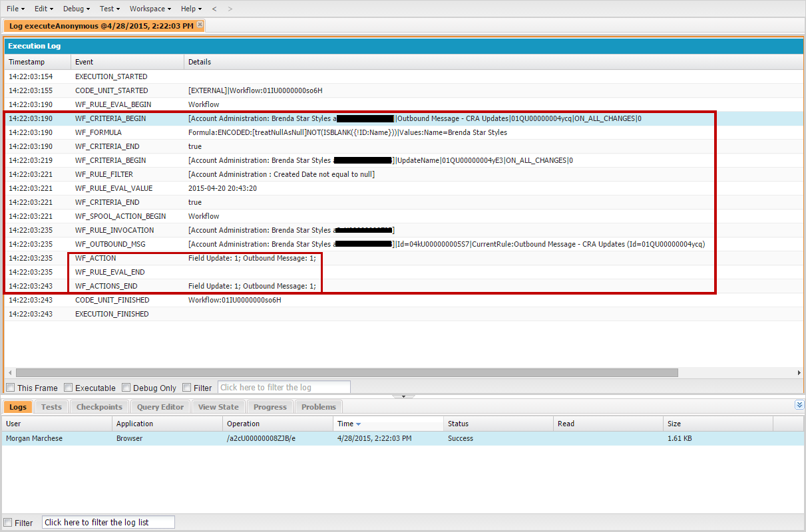Switch to the View State tab

(218, 407)
